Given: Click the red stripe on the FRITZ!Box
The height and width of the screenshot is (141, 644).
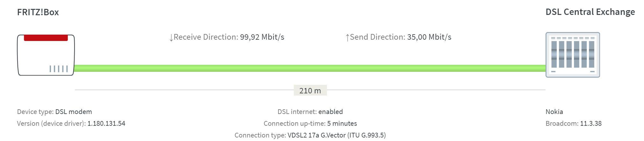Looking at the screenshot, I should pos(46,38).
